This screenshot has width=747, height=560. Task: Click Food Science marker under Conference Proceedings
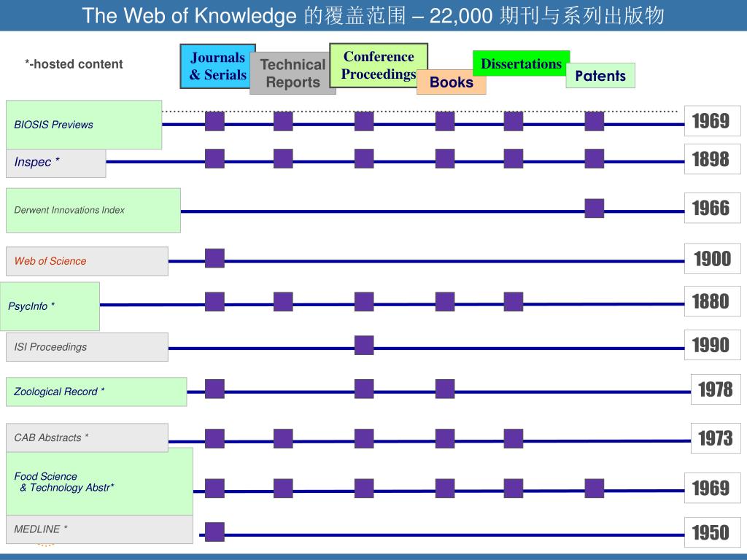[364, 489]
